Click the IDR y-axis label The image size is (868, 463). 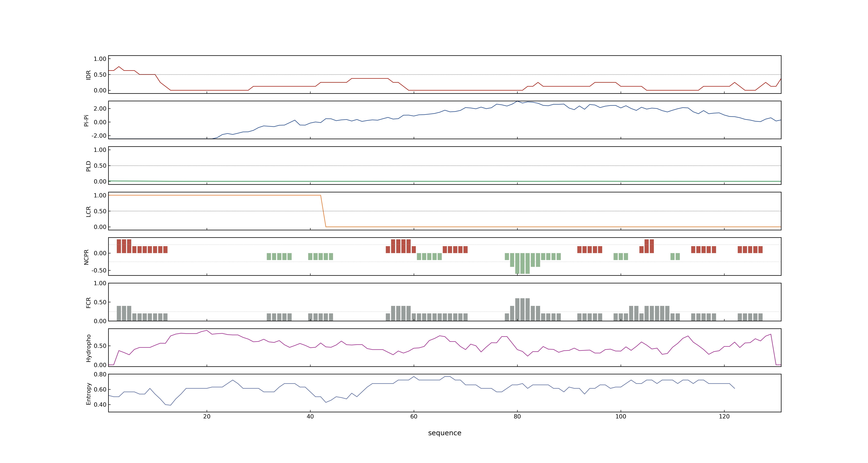[88, 75]
